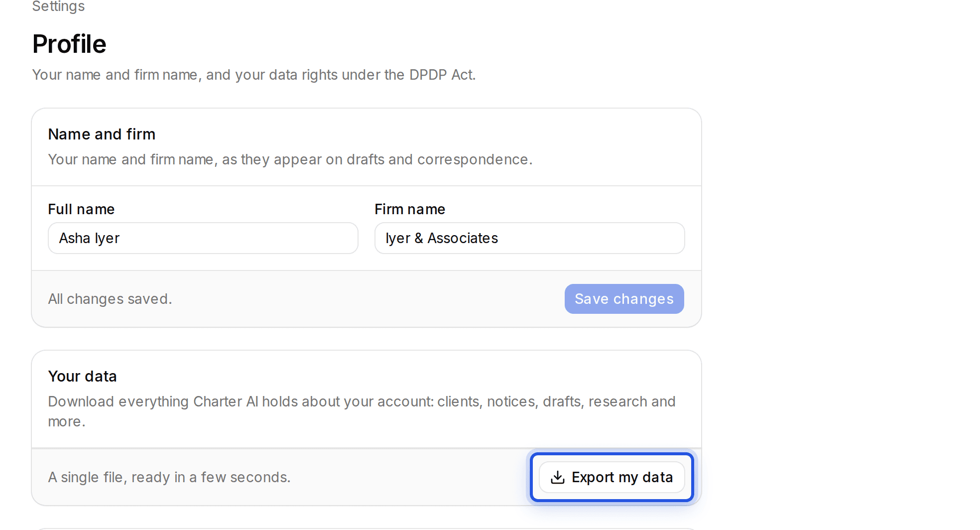Click the 'Firm name' label

(410, 209)
